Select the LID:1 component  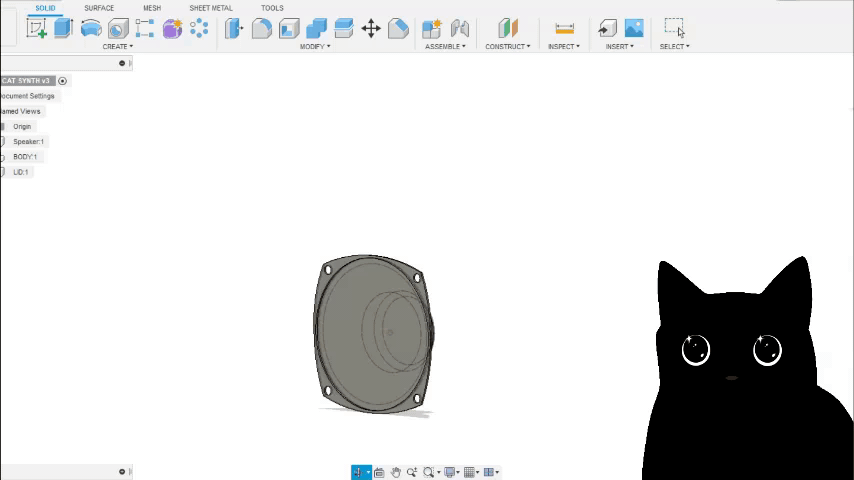[x=21, y=172]
